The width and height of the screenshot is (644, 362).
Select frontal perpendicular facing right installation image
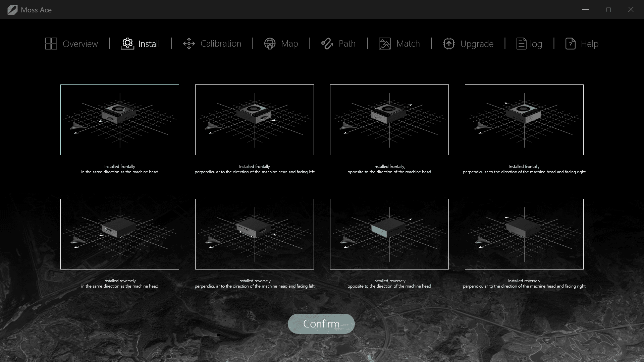click(524, 120)
